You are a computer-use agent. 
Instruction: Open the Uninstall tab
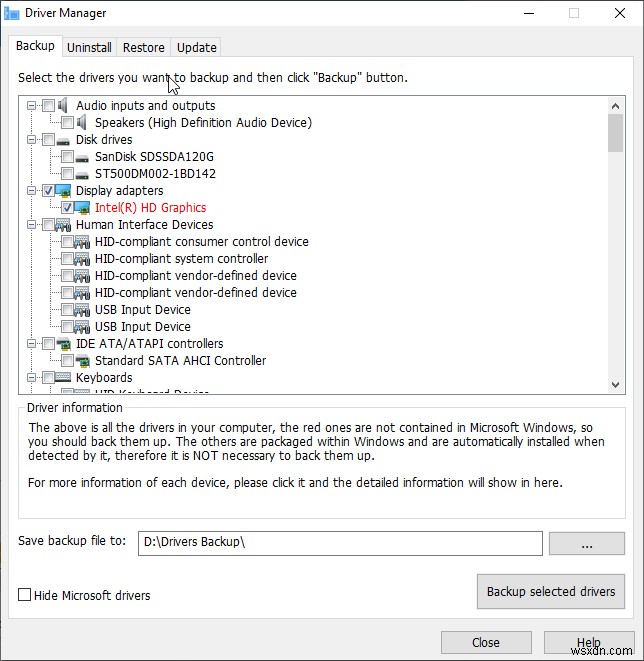[89, 47]
